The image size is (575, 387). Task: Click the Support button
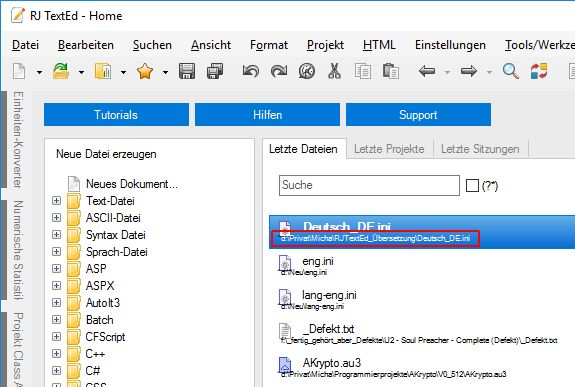tap(418, 114)
